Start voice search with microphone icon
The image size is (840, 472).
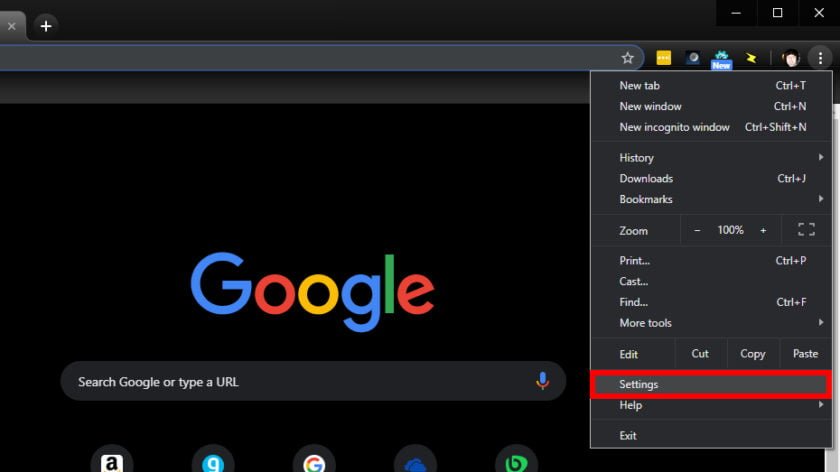coord(542,381)
